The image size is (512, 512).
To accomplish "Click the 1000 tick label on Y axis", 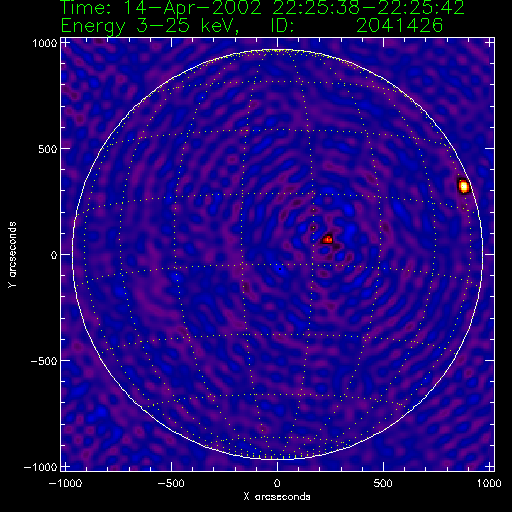I will 45,43.
